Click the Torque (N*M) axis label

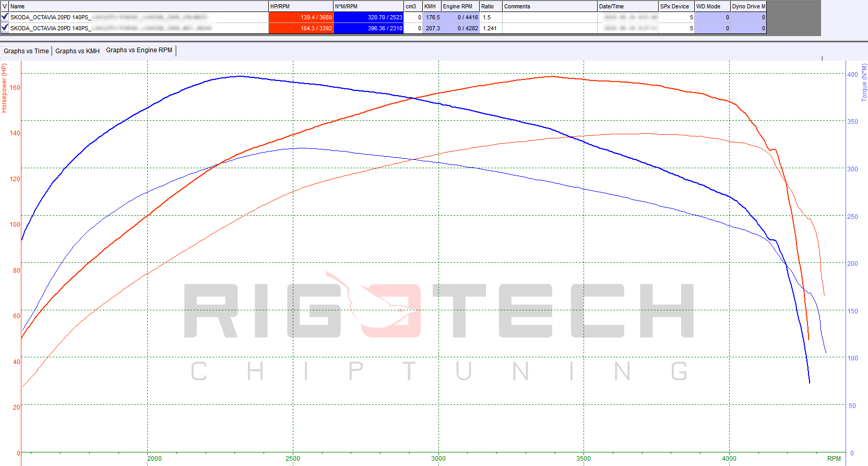point(864,83)
